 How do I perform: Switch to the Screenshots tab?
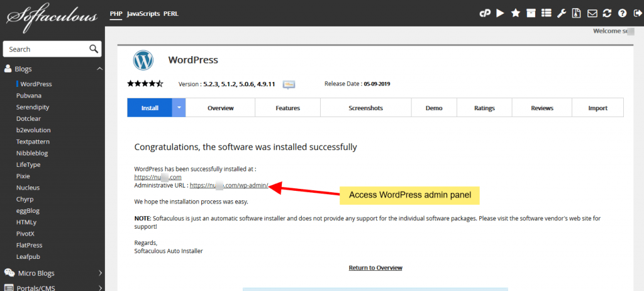[365, 108]
